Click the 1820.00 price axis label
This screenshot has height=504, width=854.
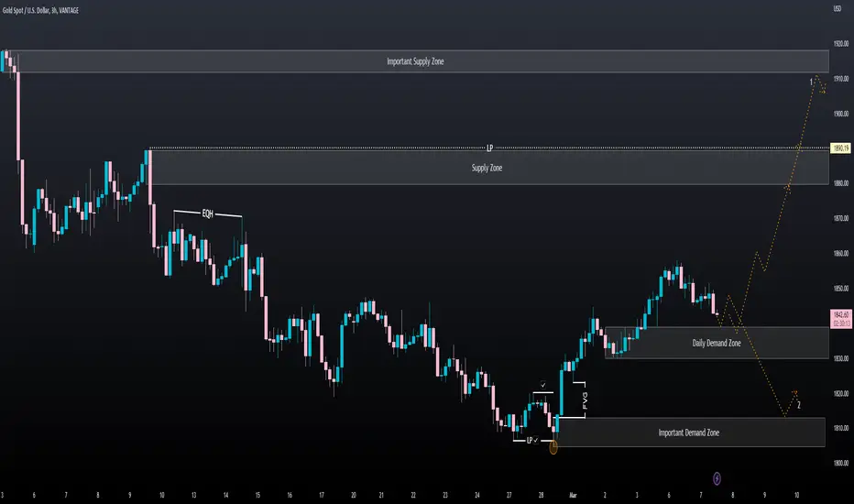click(841, 393)
